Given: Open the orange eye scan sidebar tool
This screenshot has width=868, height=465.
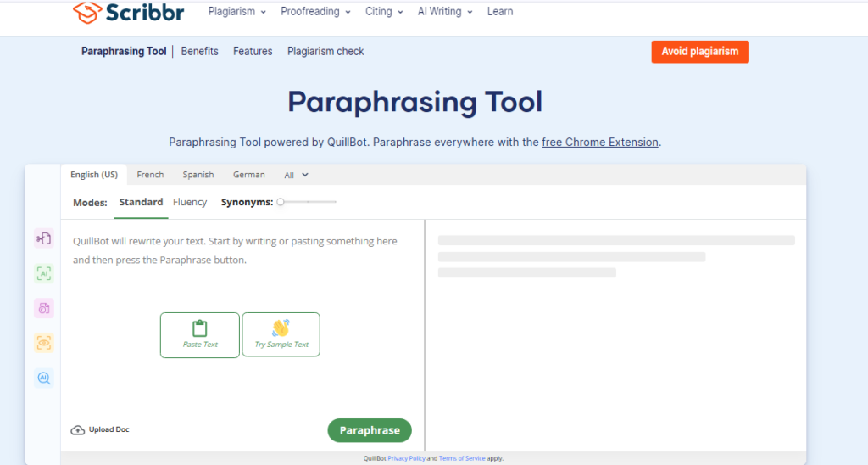Looking at the screenshot, I should (44, 343).
